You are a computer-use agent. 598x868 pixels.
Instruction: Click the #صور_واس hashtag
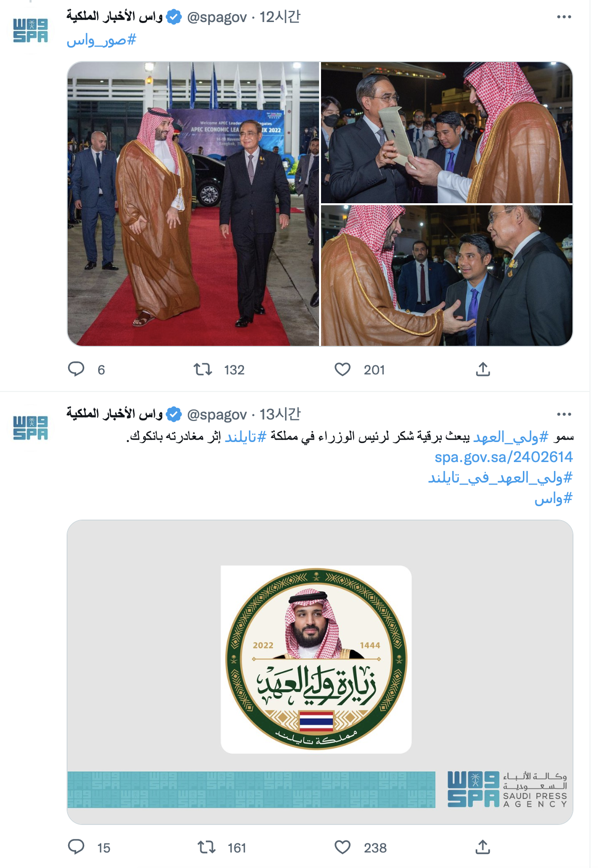point(102,40)
